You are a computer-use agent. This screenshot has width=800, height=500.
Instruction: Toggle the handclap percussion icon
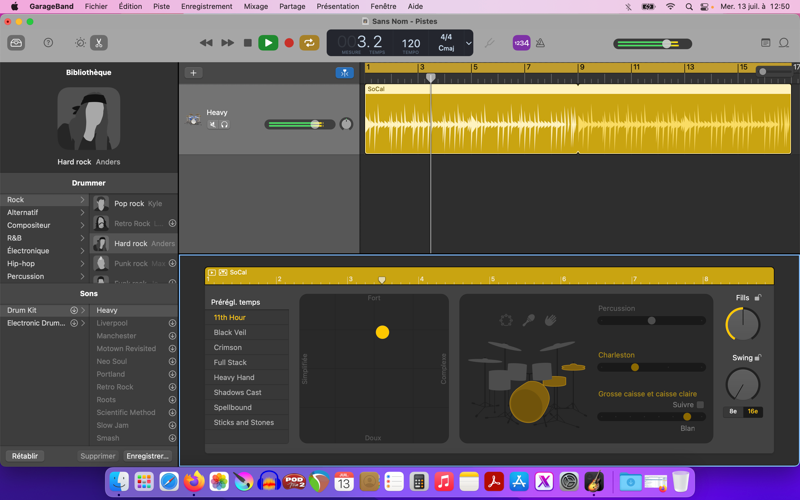[551, 320]
